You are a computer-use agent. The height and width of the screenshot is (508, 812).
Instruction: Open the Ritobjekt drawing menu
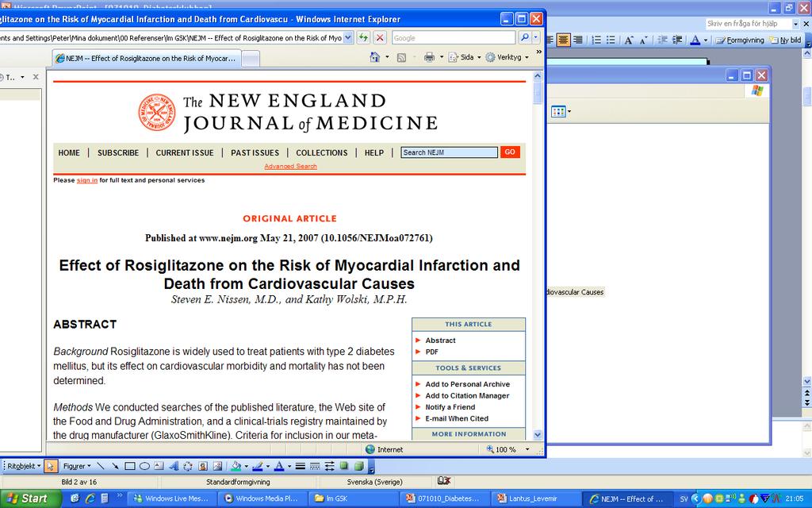[x=24, y=466]
